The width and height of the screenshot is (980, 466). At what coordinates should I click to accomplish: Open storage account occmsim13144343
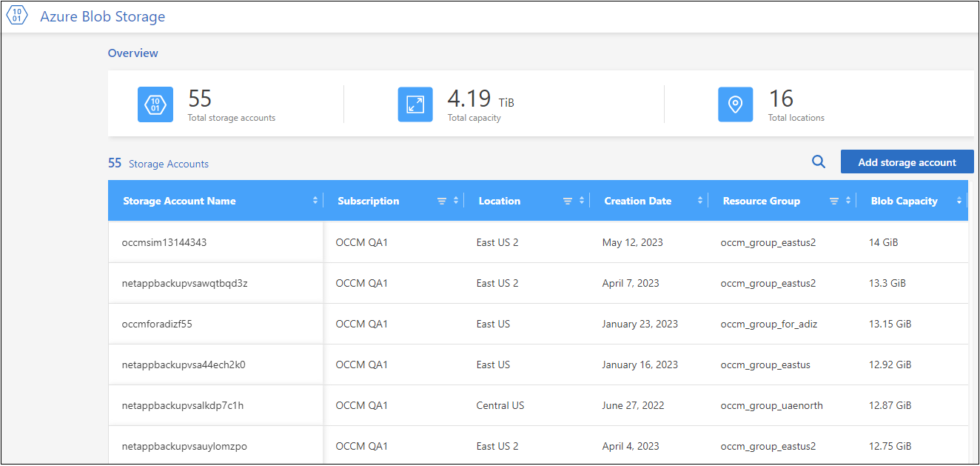point(164,242)
